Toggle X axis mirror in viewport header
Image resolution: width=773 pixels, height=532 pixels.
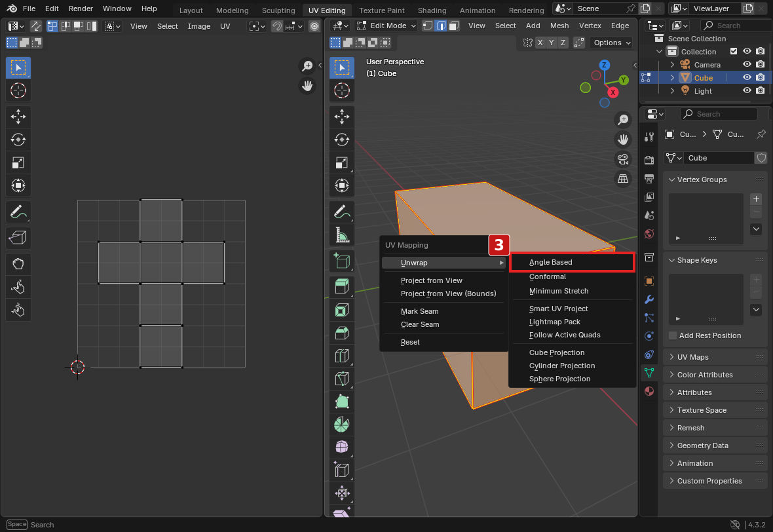tap(540, 43)
